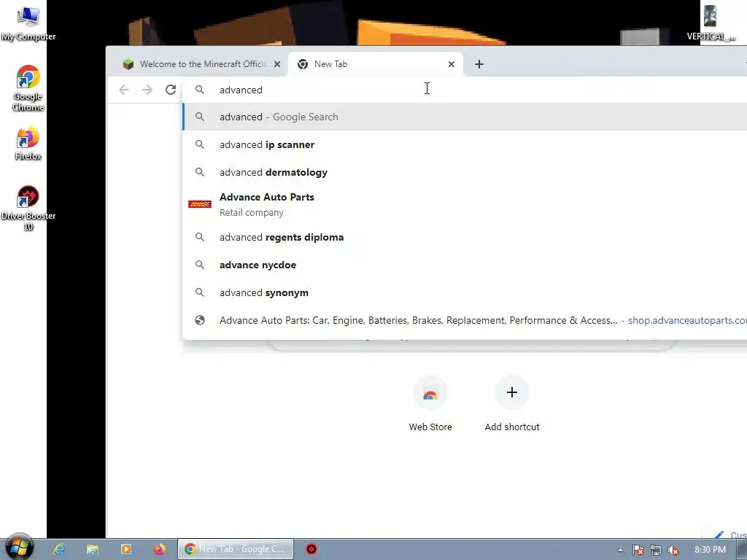Open the Windows Start menu orb
747x560 pixels.
coord(18,548)
